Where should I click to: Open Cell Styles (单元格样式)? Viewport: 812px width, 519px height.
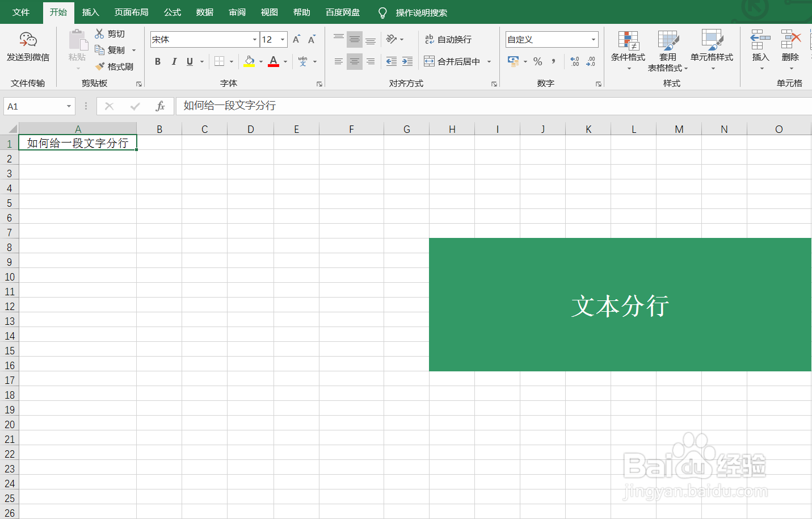coord(712,50)
